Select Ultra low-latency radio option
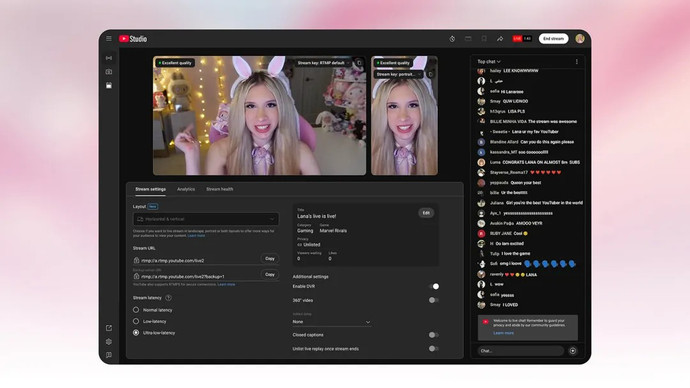690x388 pixels. [136, 333]
